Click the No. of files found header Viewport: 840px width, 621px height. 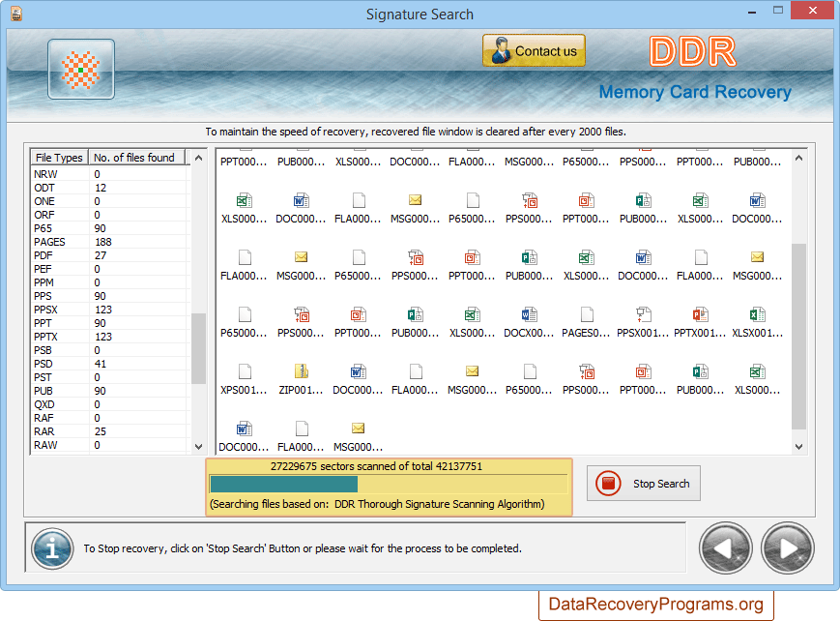click(136, 157)
